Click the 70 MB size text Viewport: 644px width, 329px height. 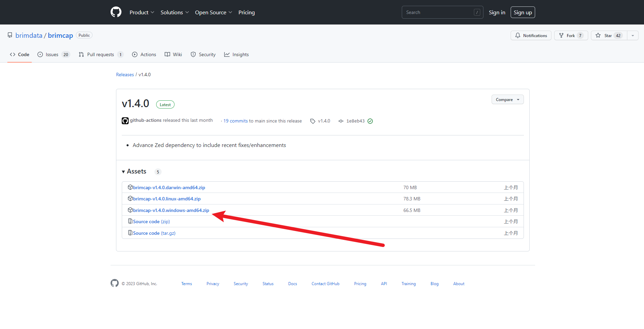[410, 187]
